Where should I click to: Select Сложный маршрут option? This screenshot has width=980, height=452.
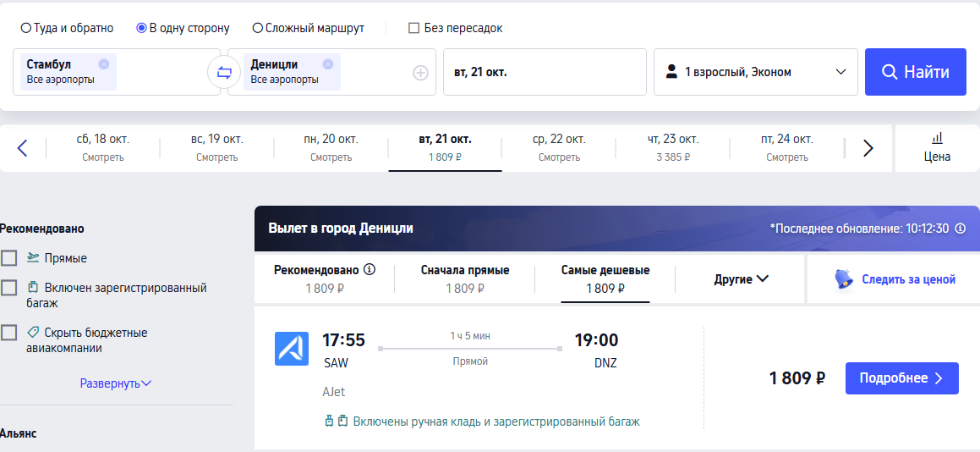[x=308, y=28]
